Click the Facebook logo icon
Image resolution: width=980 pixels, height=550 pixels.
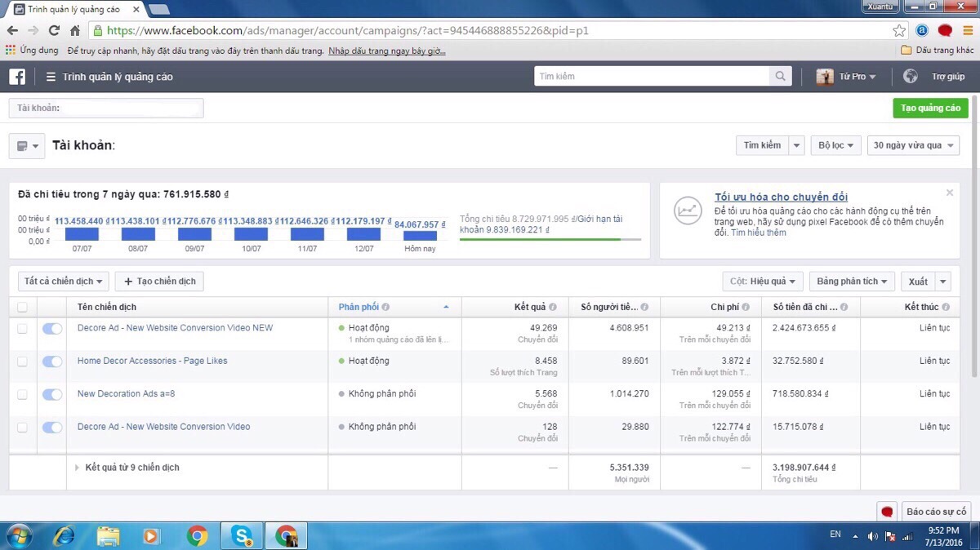17,77
